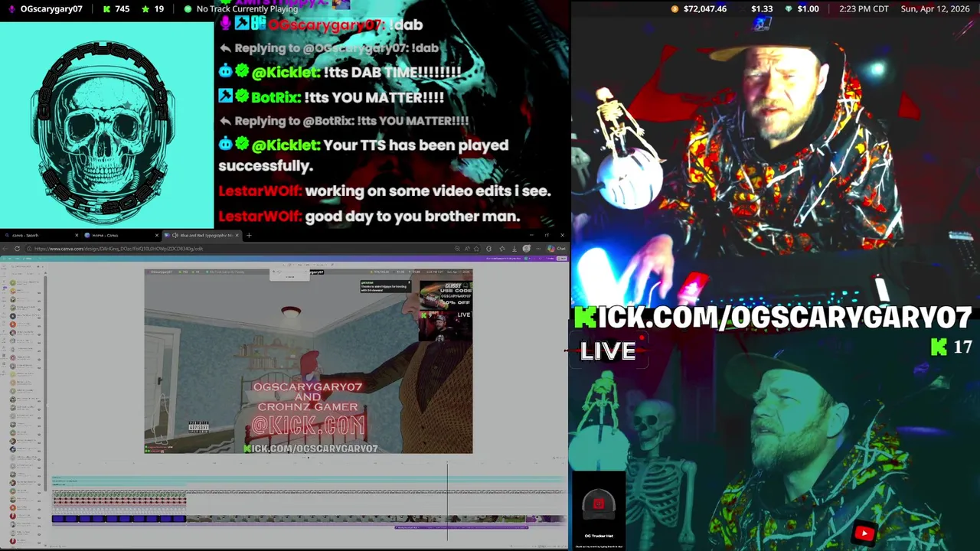Close the "Home - Canva" browser tab
Screen dimensions: 980x551
157,235
